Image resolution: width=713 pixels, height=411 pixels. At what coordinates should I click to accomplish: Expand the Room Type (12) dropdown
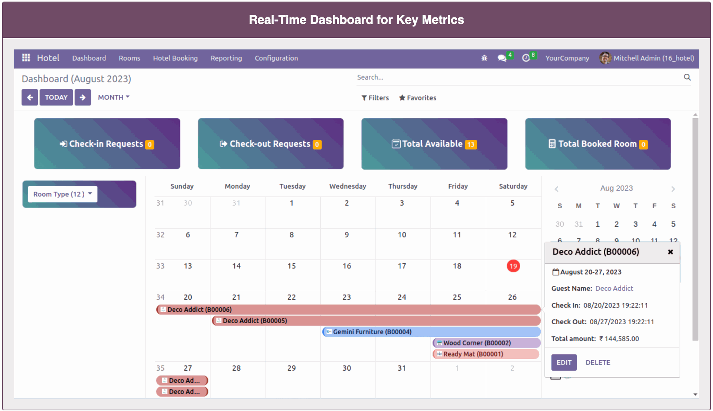(x=62, y=194)
